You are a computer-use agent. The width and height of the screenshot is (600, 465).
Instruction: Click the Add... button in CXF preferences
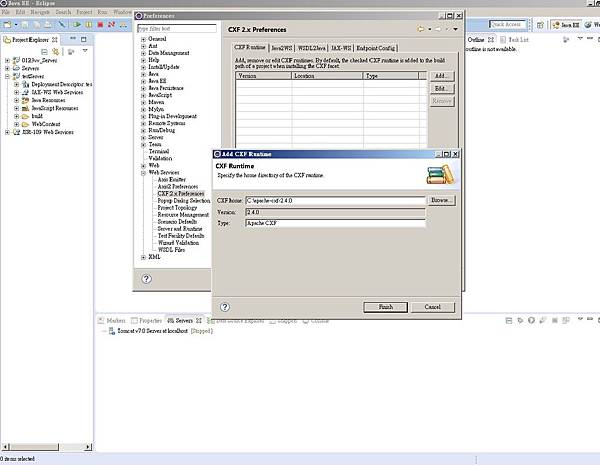click(442, 76)
